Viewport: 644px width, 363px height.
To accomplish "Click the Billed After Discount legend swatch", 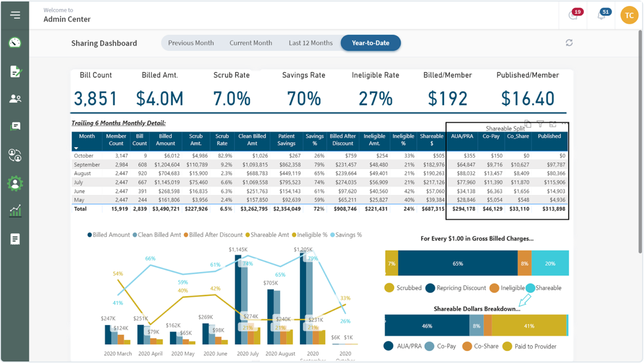I will click(x=186, y=235).
